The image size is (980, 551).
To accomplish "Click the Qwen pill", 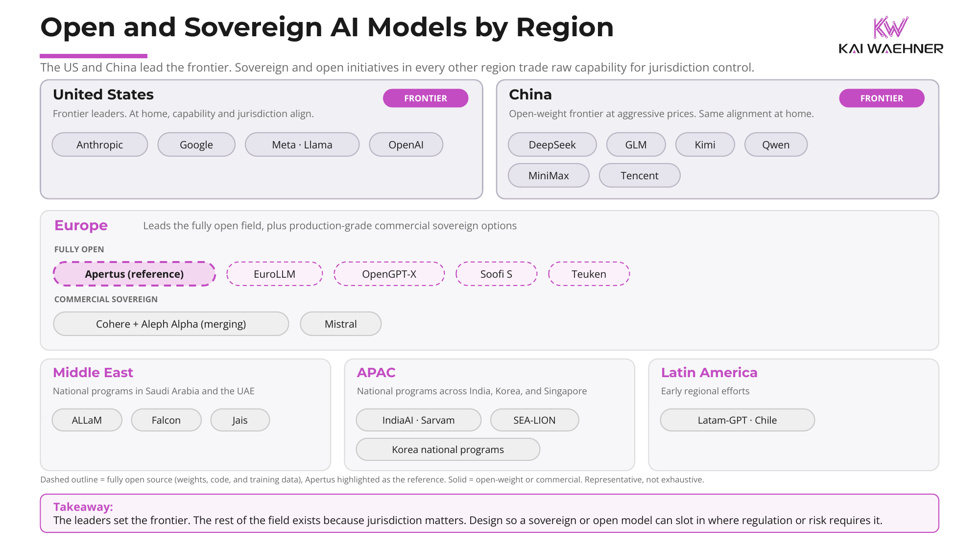I will pyautogui.click(x=776, y=144).
